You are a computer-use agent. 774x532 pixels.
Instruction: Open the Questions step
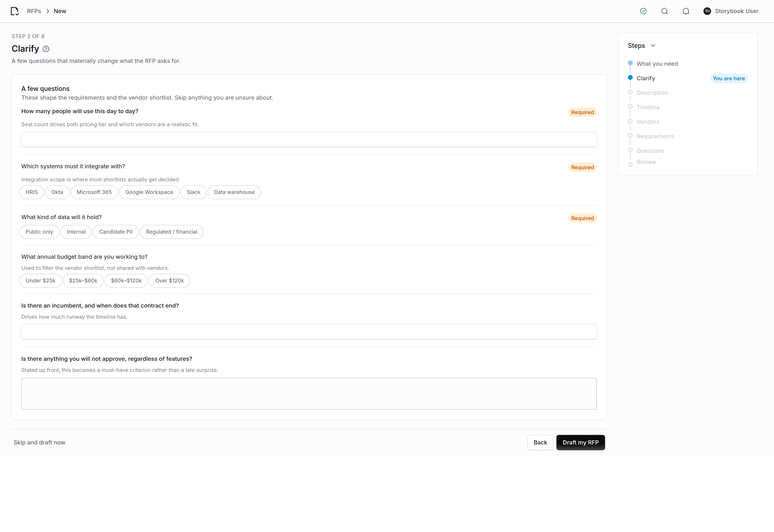pos(650,151)
